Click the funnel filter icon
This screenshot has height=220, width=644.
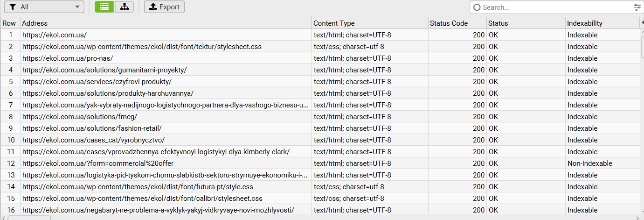[x=13, y=7]
